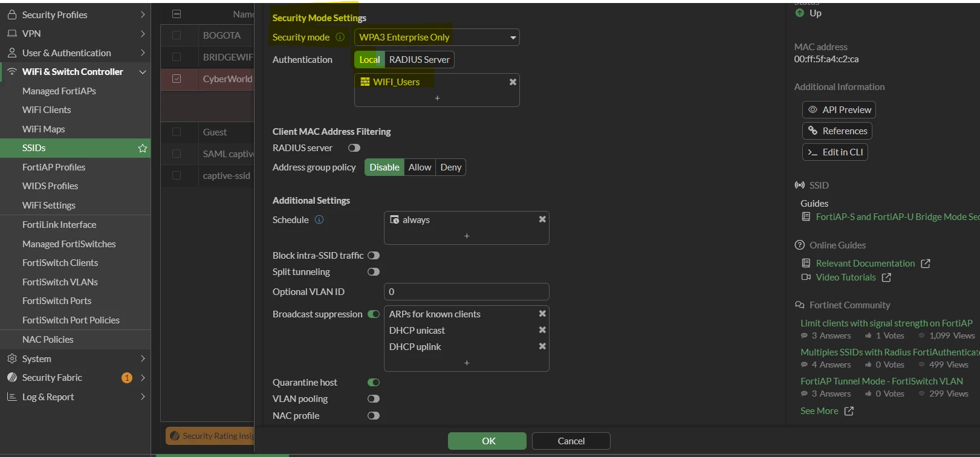This screenshot has height=457, width=980.
Task: Check the BRIDGEWIFI row checkbox
Action: click(177, 57)
